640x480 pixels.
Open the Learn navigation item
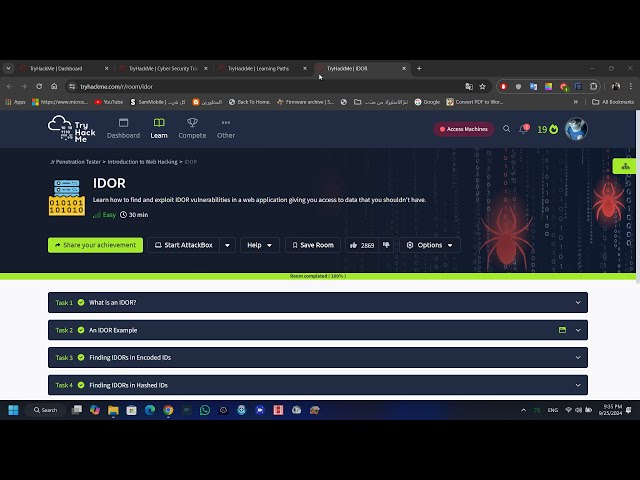point(159,129)
